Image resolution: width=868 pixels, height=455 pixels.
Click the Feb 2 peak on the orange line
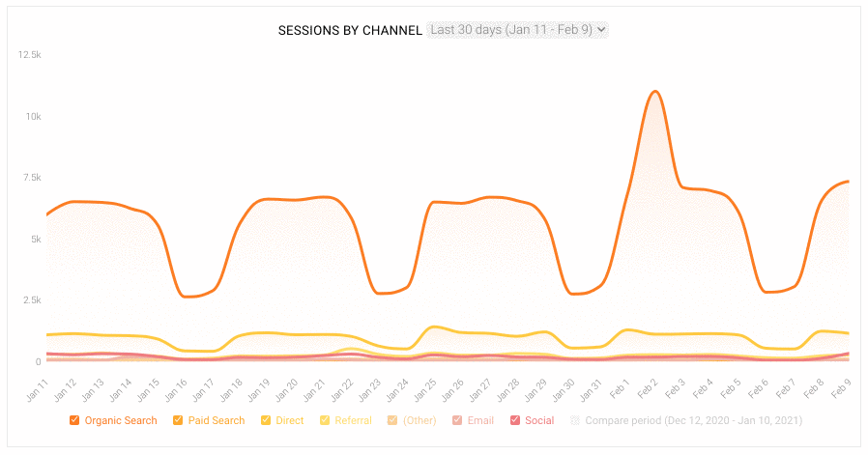tap(655, 92)
